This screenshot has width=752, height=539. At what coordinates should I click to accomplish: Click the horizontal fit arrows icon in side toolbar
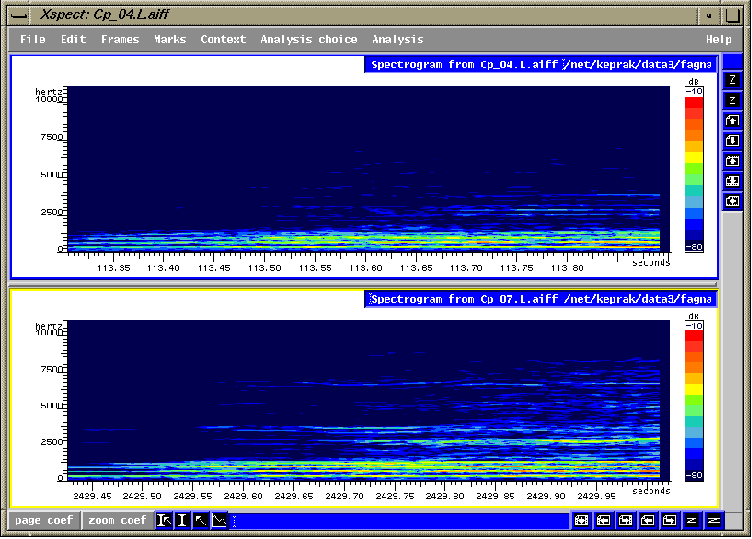click(x=732, y=201)
